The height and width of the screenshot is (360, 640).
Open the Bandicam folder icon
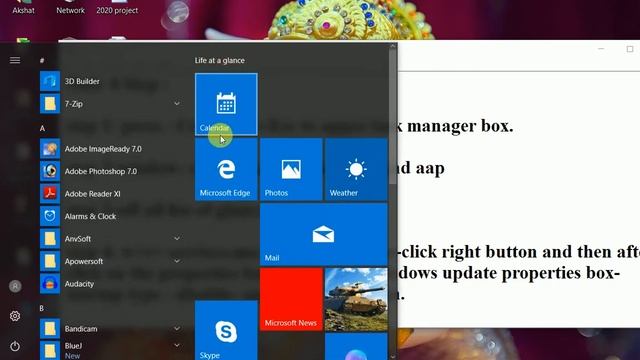(x=50, y=329)
